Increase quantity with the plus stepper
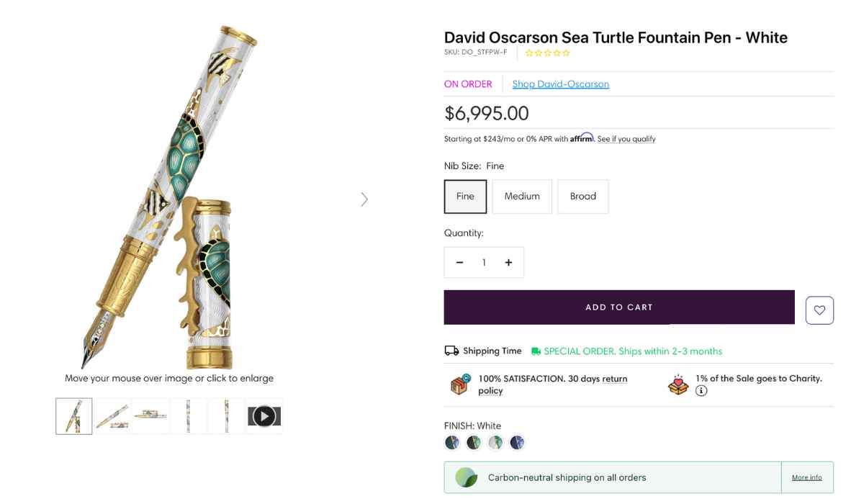This screenshot has height=504, width=864. click(x=508, y=262)
